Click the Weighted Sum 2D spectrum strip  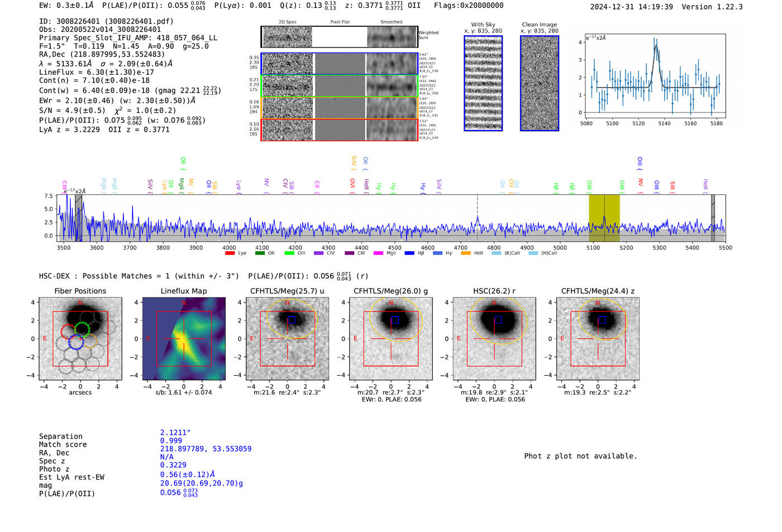pyautogui.click(x=339, y=37)
